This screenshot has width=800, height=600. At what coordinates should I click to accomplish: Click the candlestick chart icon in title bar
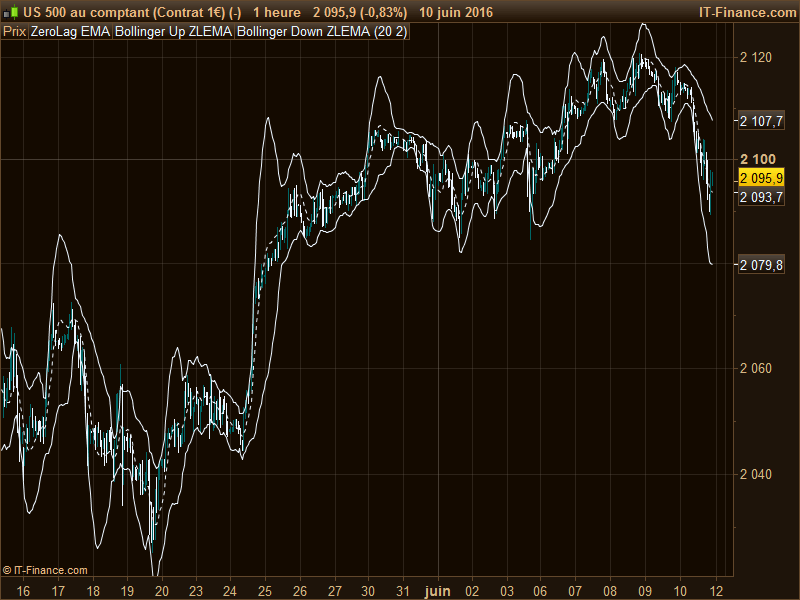(12, 12)
